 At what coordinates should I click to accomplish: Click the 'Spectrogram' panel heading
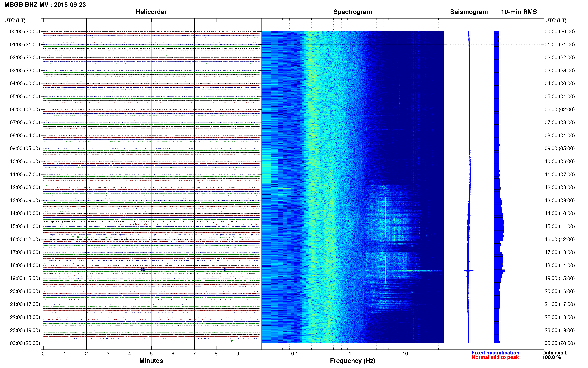click(x=352, y=12)
